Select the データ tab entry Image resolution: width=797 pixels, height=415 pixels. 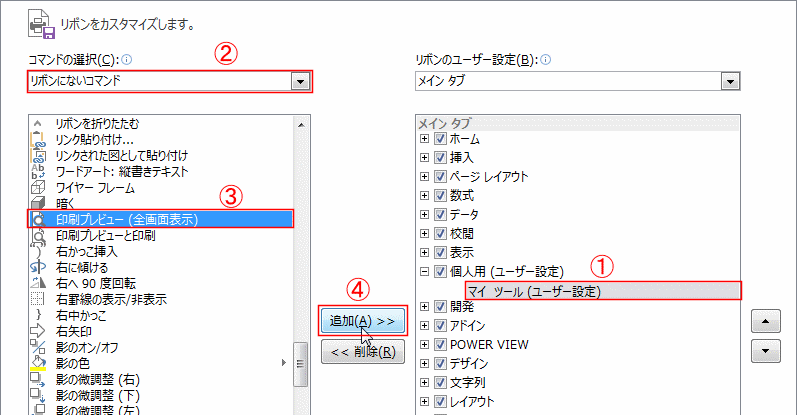[x=464, y=215]
